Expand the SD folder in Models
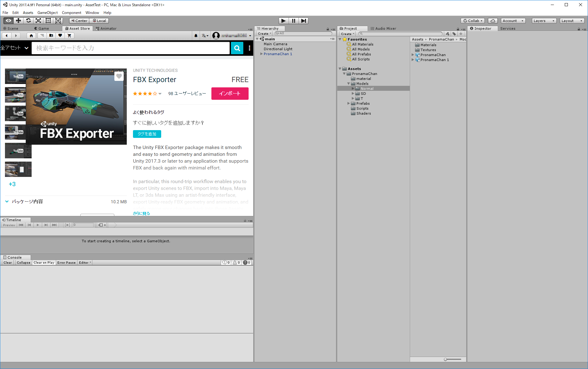This screenshot has width=588, height=369. 353,94
